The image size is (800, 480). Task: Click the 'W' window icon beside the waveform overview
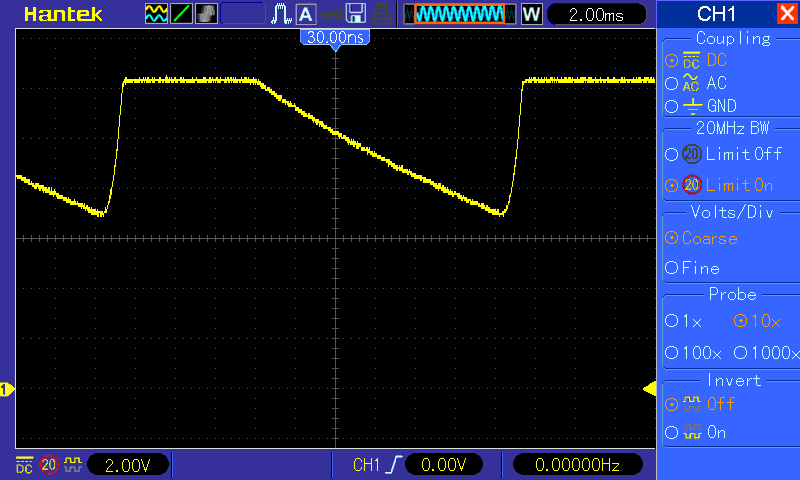tap(531, 14)
